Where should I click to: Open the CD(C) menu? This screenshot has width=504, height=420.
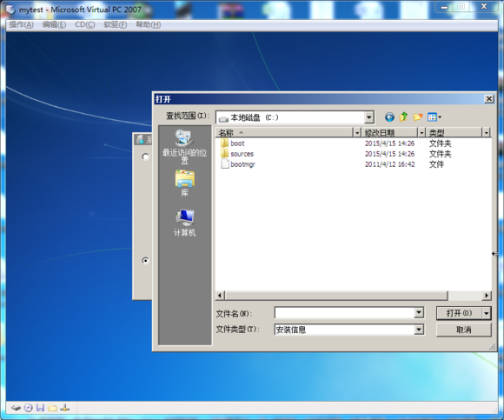tap(85, 24)
